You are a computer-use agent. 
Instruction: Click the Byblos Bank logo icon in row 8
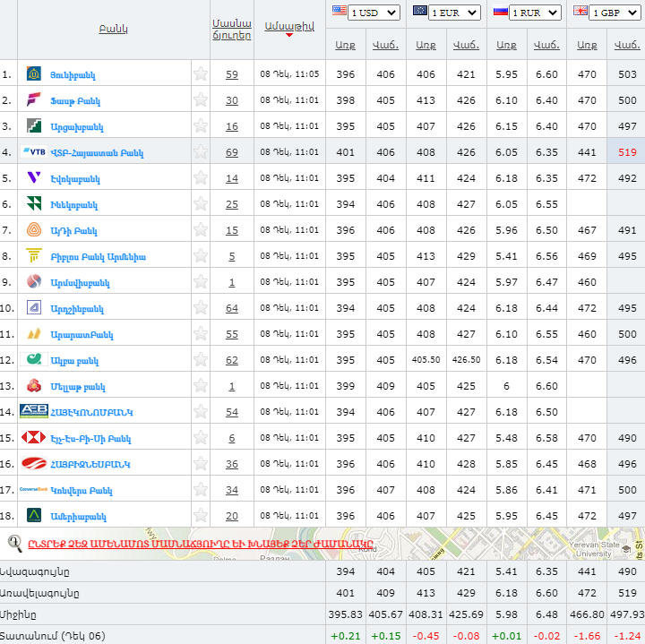(34, 255)
